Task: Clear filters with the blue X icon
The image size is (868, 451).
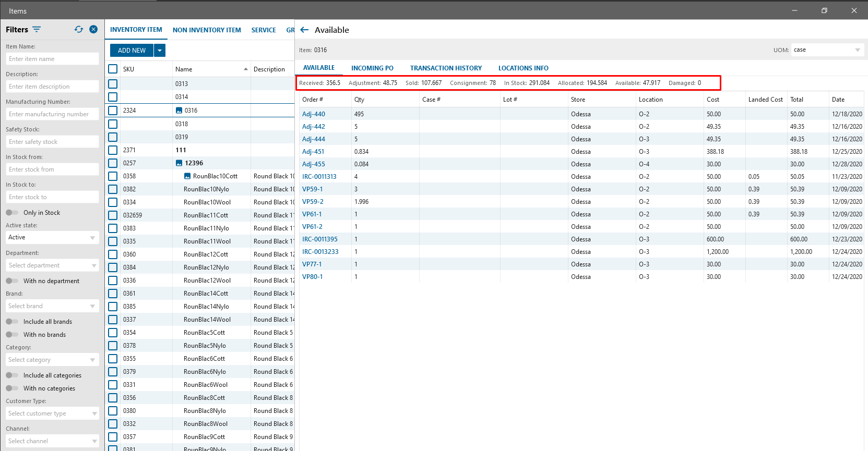Action: click(93, 29)
